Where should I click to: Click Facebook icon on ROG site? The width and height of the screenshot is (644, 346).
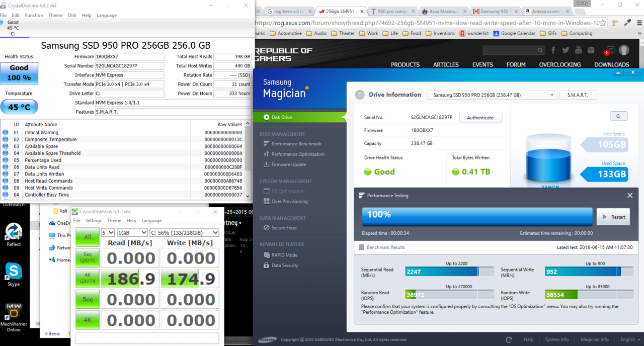tap(553, 50)
